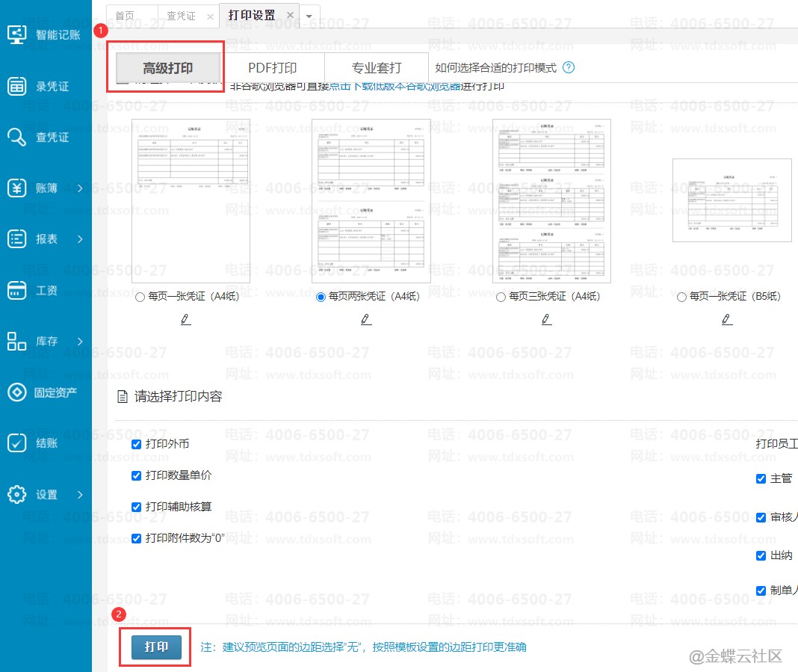Image resolution: width=798 pixels, height=672 pixels.
Task: Close the 查凭证 tab
Action: pyautogui.click(x=209, y=16)
